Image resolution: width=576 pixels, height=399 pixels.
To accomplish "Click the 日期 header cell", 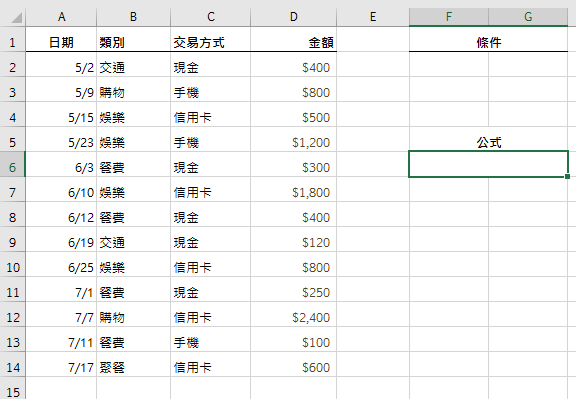I will [61, 43].
